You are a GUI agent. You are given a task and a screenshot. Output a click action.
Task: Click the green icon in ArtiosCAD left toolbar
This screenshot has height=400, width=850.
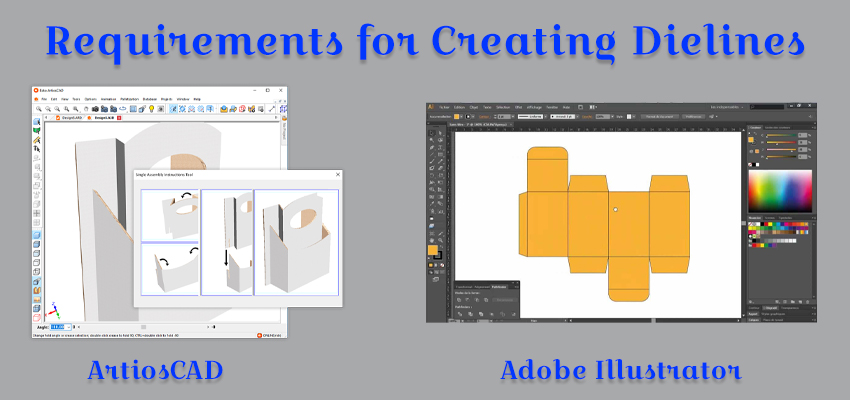click(x=37, y=131)
